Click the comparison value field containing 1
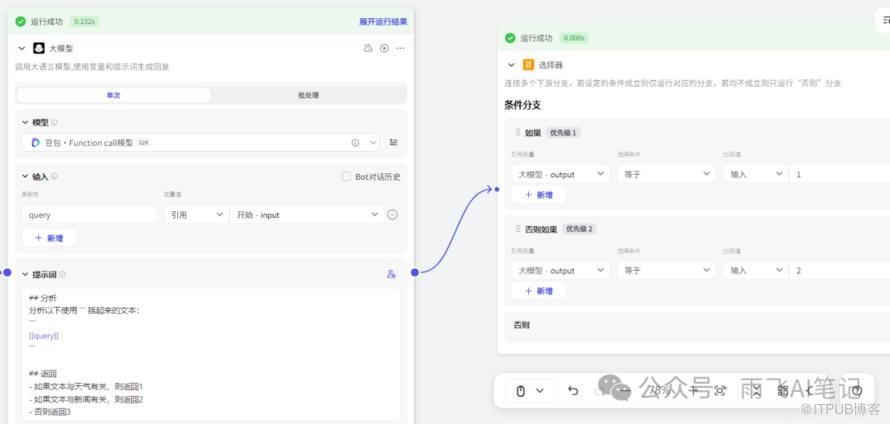The width and height of the screenshot is (890, 424). (839, 174)
